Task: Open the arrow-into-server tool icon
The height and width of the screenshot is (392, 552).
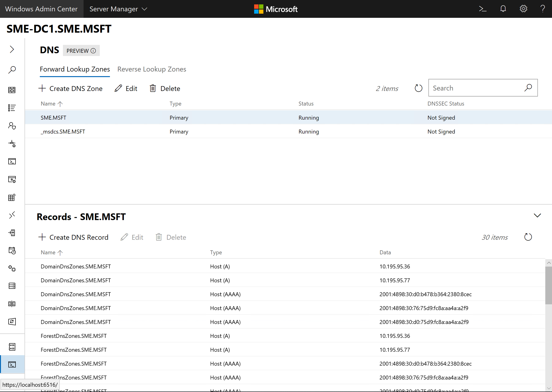Action: [x=12, y=233]
